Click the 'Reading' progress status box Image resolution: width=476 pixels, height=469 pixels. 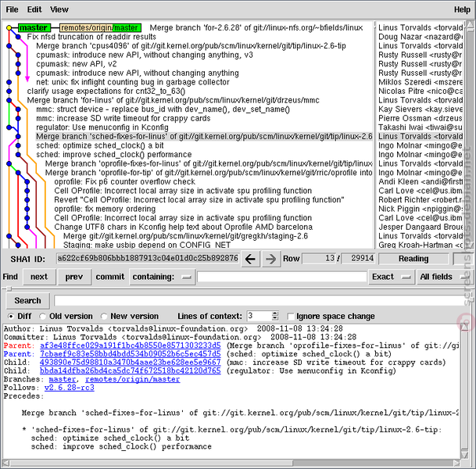413,259
